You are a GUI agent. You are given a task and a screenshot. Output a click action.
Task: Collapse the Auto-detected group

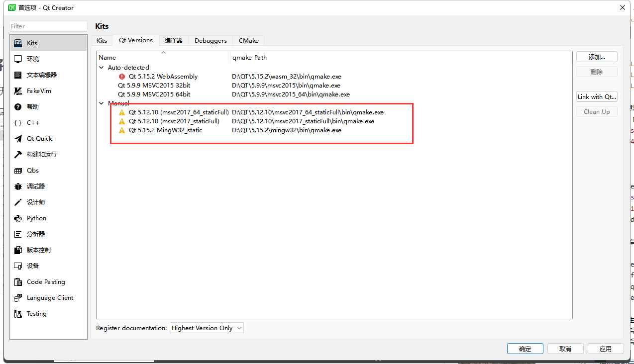(x=102, y=68)
